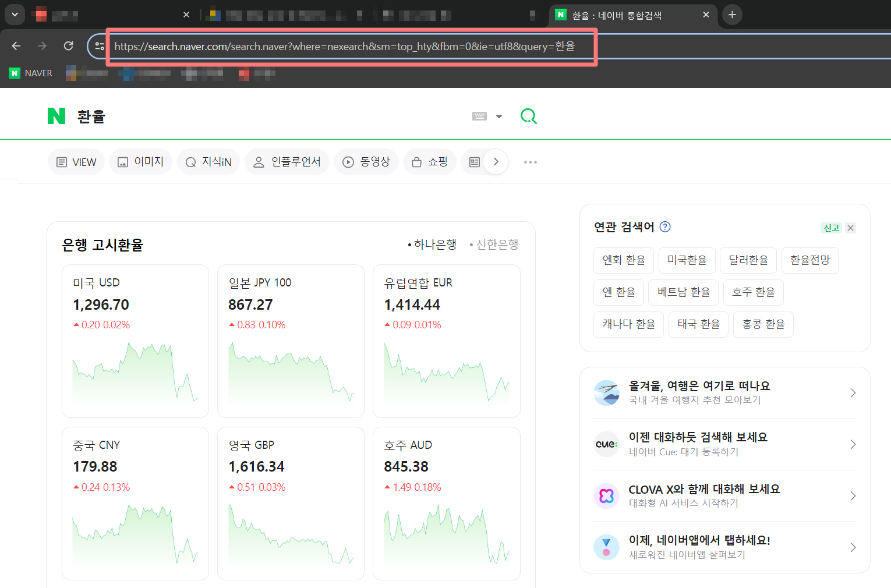Click the Cue: service icon
Image resolution: width=891 pixels, height=588 pixels.
(606, 444)
